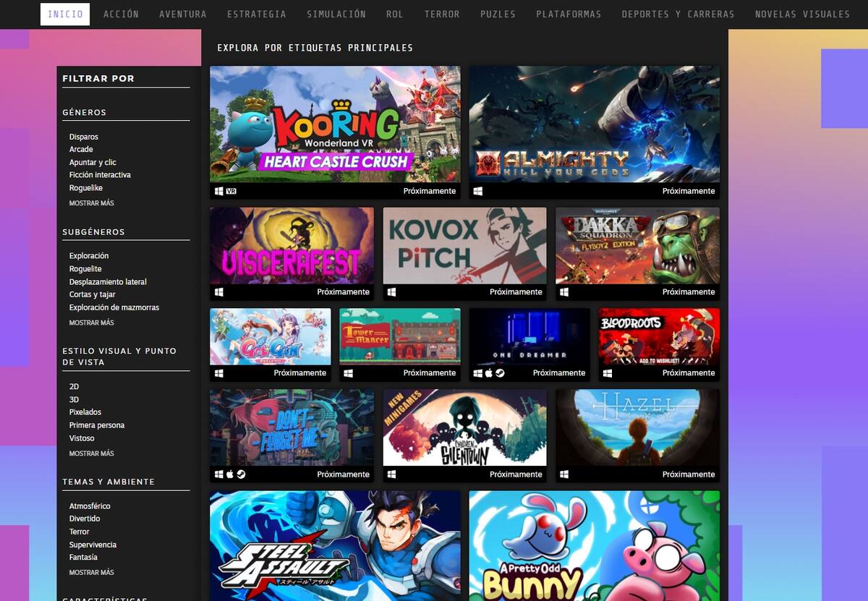This screenshot has width=868, height=601.
Task: Click the Apple icon under One Dreamer
Action: [489, 373]
